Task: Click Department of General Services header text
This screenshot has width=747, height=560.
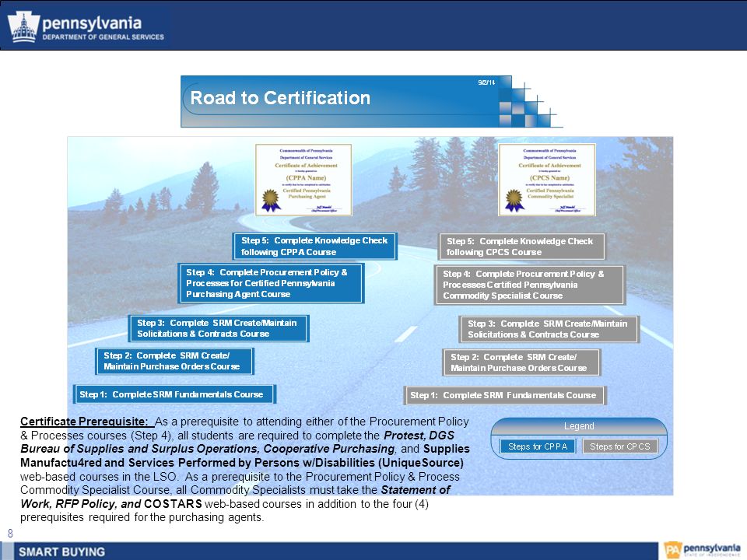Action: click(103, 37)
